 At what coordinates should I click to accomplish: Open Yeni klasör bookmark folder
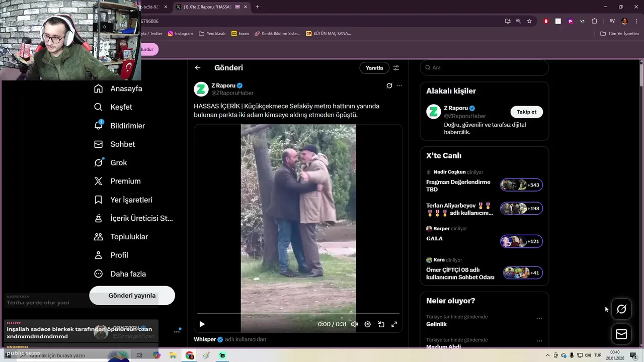coord(212,34)
